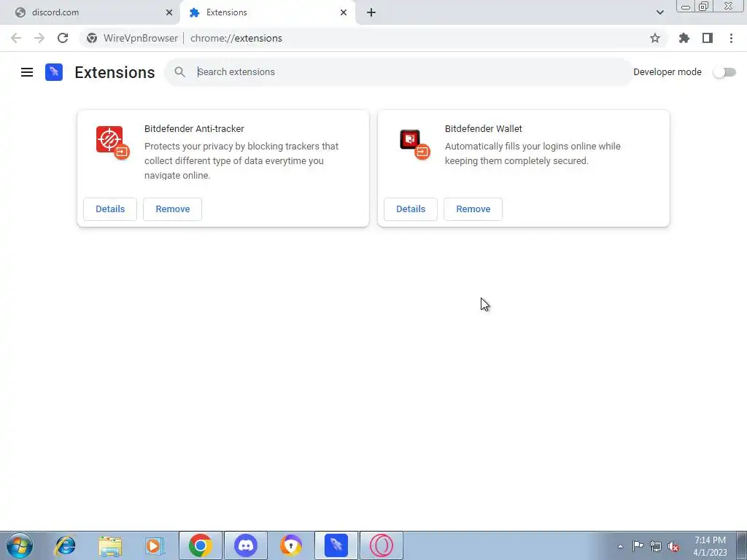Click the network tray icon
This screenshot has width=747, height=560.
coord(656,547)
